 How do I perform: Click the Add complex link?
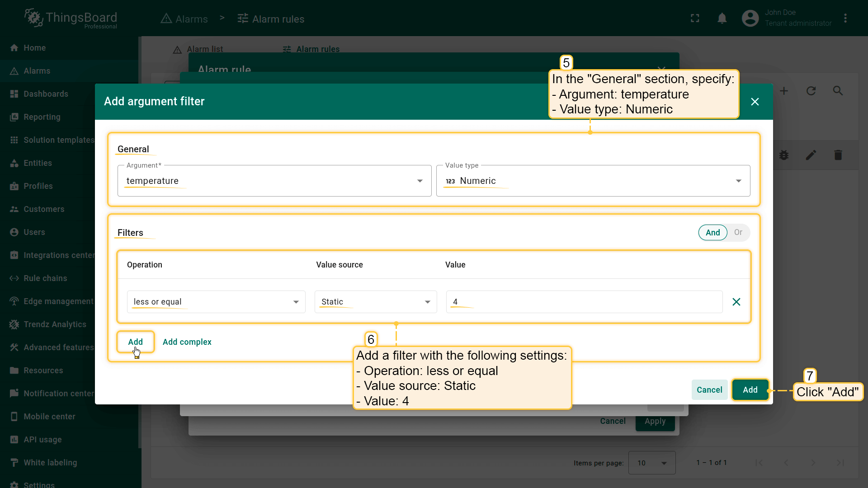(x=187, y=342)
